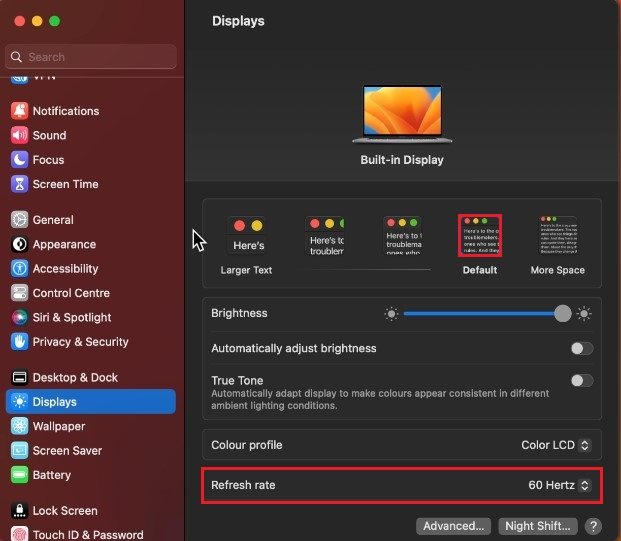Image resolution: width=621 pixels, height=541 pixels.
Task: Click the Advanced... button
Action: coord(454,526)
